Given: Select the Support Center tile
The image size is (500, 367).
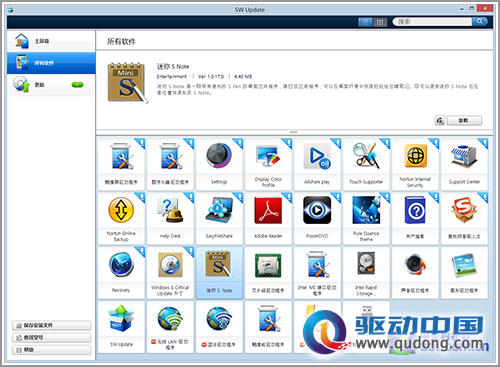Looking at the screenshot, I should [x=464, y=164].
